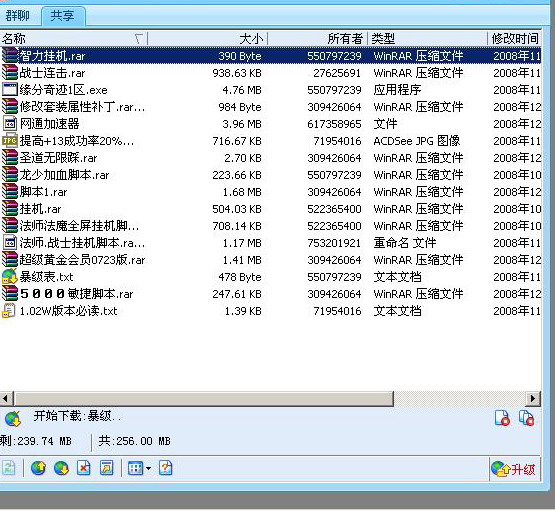Viewport: 555px width, 511px height.
Task: Switch to the 群聊 tab
Action: coord(18,16)
